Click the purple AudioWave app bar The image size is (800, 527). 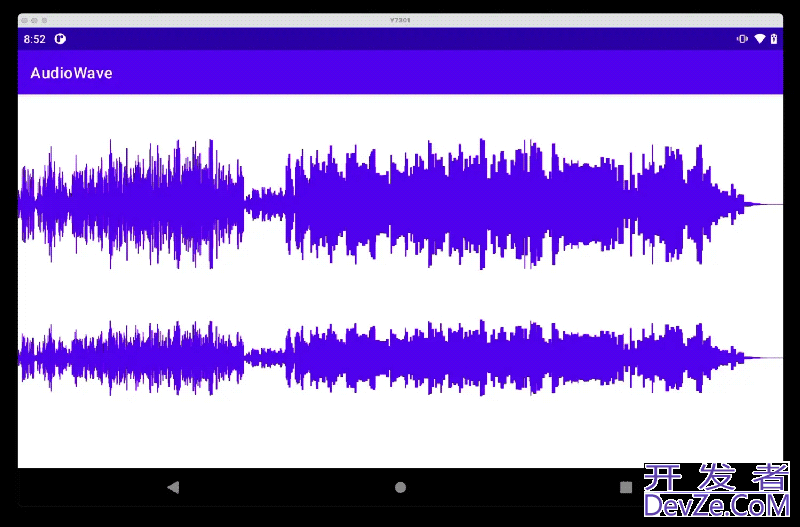pyautogui.click(x=400, y=73)
